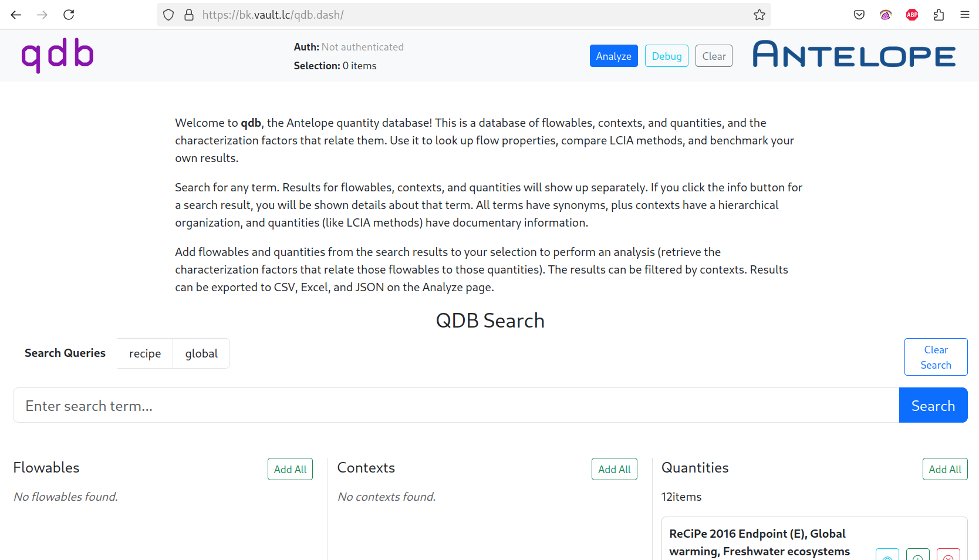Image resolution: width=979 pixels, height=560 pixels.
Task: Select the "recipe" search query tab
Action: click(x=144, y=353)
